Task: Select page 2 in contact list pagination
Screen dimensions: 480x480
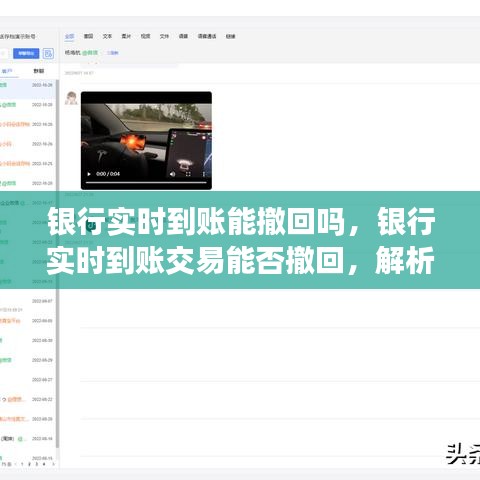Action: [x=29, y=464]
